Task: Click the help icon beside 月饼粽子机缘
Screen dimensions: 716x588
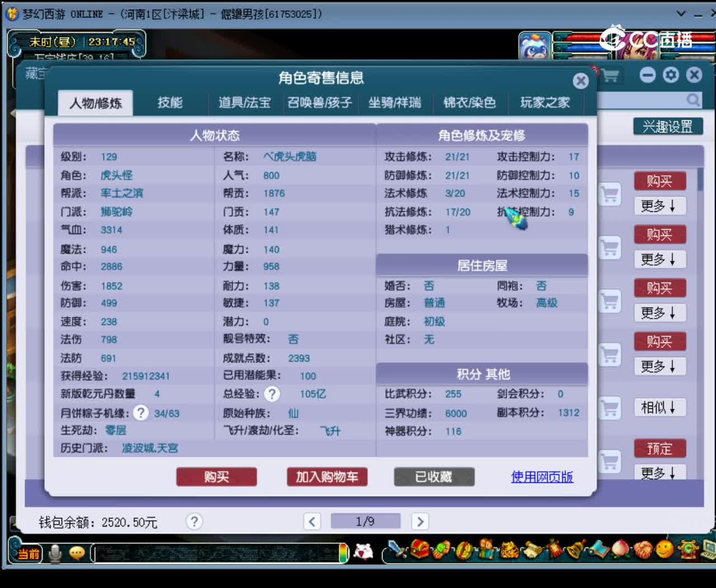Action: pos(141,413)
